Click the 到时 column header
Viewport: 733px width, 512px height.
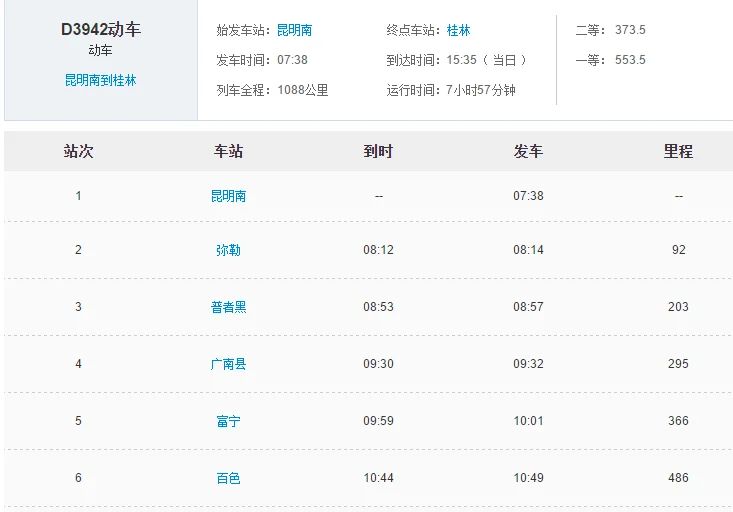[378, 151]
